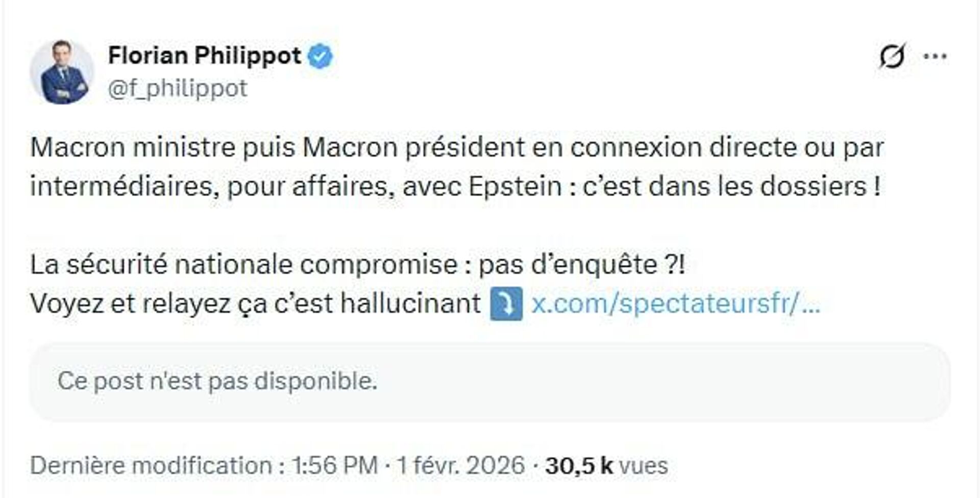980x498 pixels.
Task: Select the @f_philippot handle
Action: [179, 87]
